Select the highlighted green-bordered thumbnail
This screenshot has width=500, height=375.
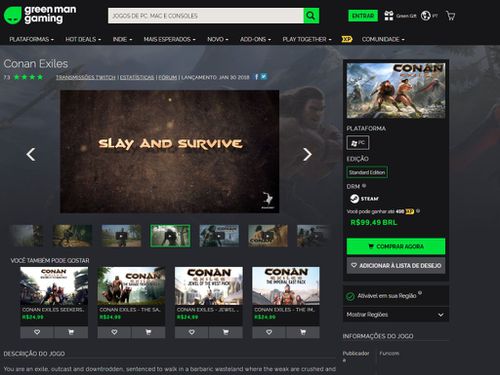(170, 236)
